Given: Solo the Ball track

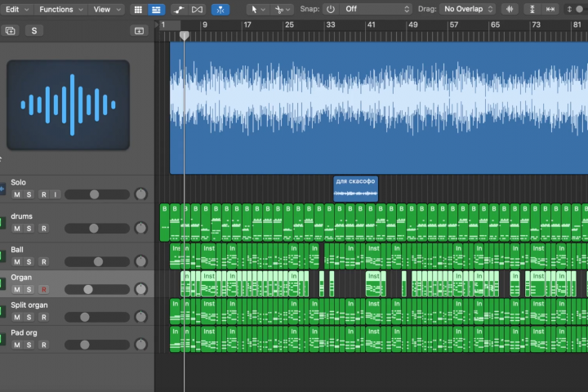Looking at the screenshot, I should point(29,262).
